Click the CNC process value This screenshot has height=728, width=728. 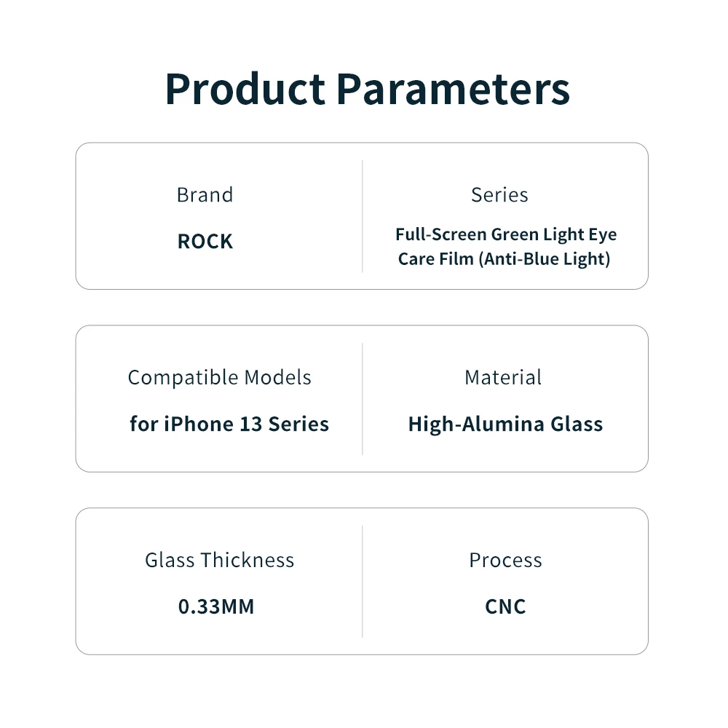click(505, 606)
